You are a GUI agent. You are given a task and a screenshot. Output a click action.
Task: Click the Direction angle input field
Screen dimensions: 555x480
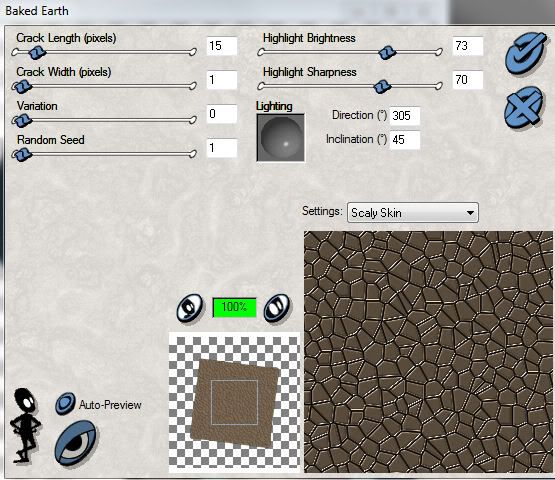click(405, 115)
